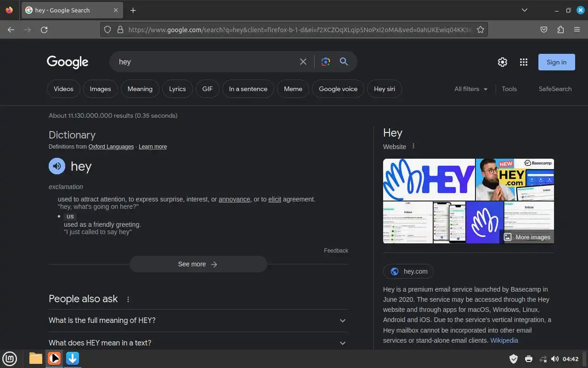The width and height of the screenshot is (588, 368).
Task: Open the Firefox extensions menu
Action: pos(560,29)
